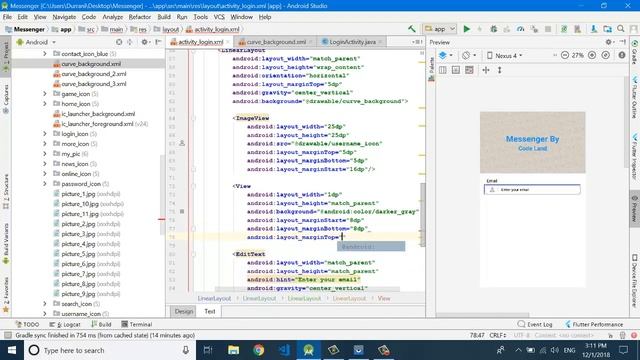The width and height of the screenshot is (640, 360).
Task: Click the Make Project hammer icon
Action: pyautogui.click(x=411, y=29)
